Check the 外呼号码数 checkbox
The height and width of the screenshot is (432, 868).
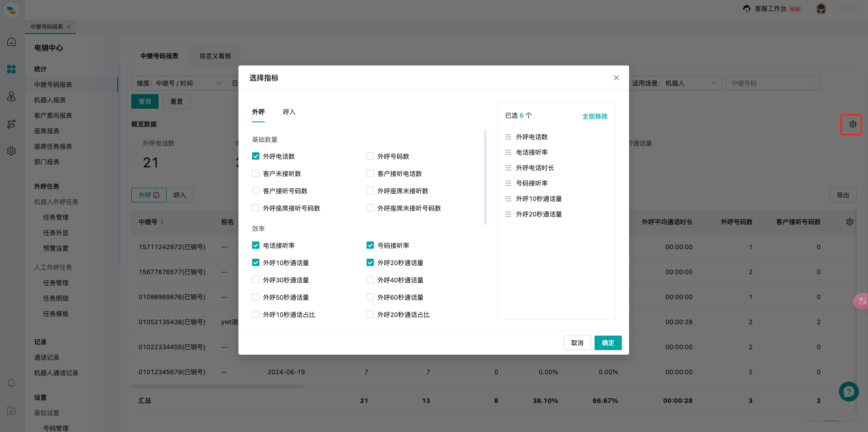click(x=370, y=156)
